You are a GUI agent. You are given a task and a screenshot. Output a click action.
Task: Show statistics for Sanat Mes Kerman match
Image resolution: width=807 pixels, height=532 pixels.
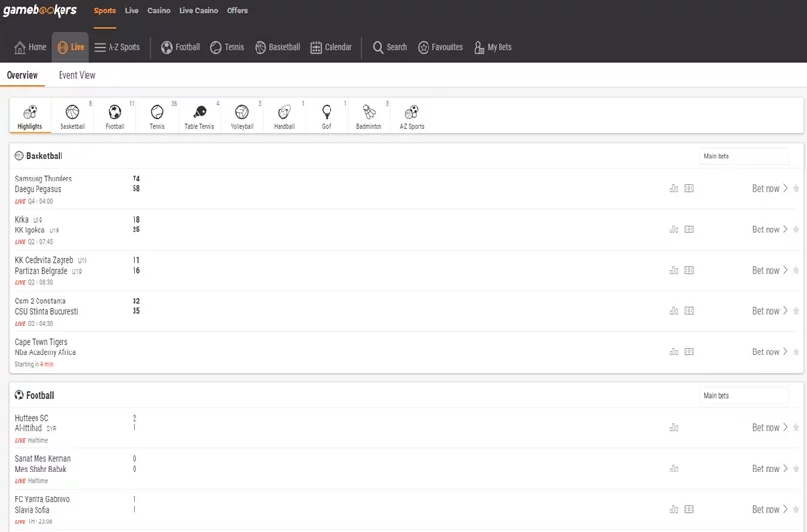click(x=673, y=469)
